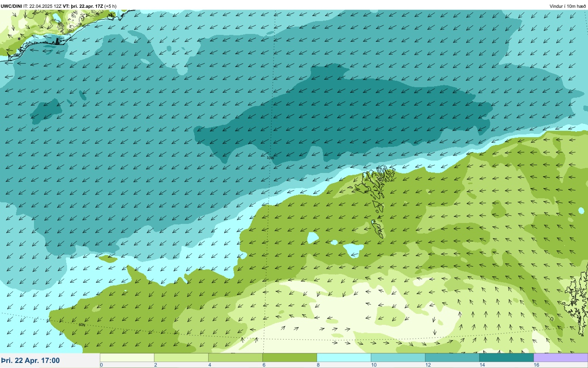Click the "10W" longitude label on map

click(271, 157)
